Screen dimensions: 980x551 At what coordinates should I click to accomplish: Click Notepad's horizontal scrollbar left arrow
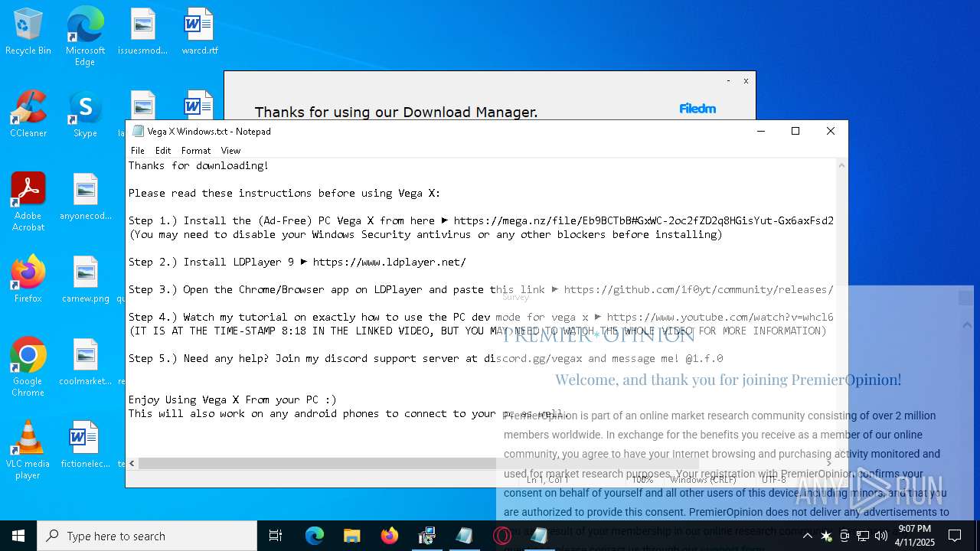tap(132, 463)
